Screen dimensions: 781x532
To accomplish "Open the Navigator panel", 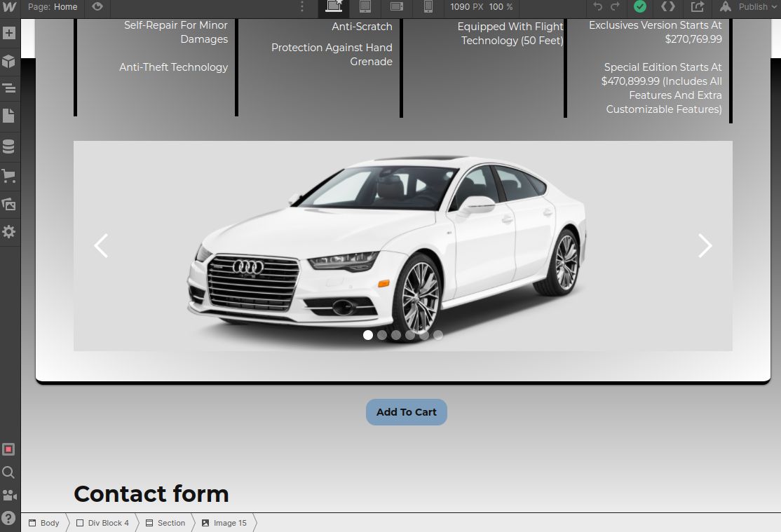I will coord(9,88).
